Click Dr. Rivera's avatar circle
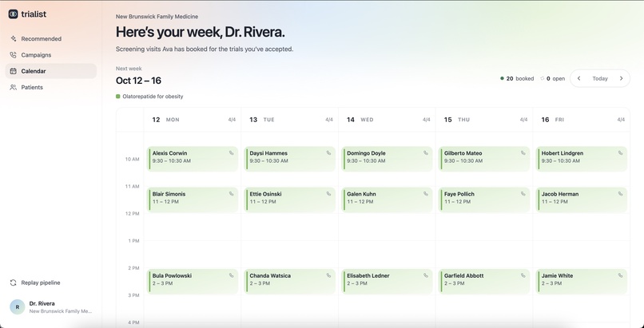 18,306
